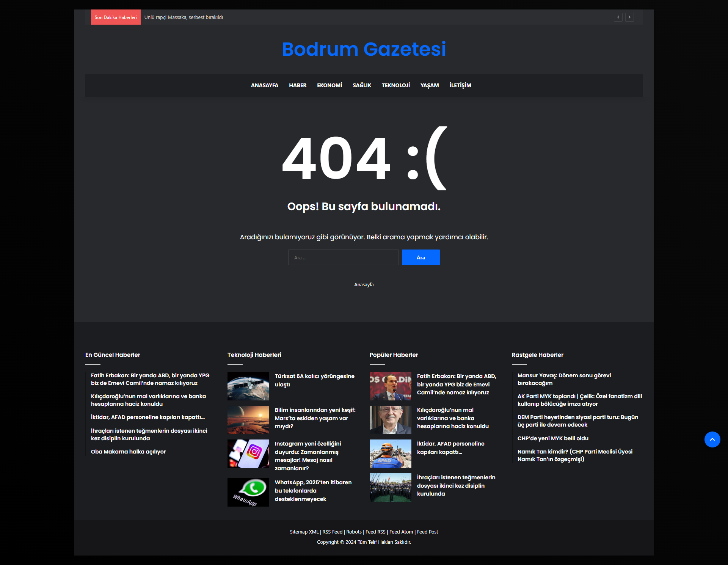Click the Türksat satellite image thumbnail
The image size is (728, 565).
248,386
